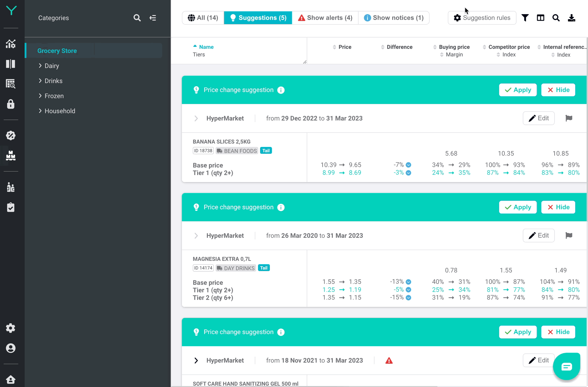The image size is (588, 387).
Task: Click the BEAN FOODS supplier tag
Action: (x=237, y=151)
